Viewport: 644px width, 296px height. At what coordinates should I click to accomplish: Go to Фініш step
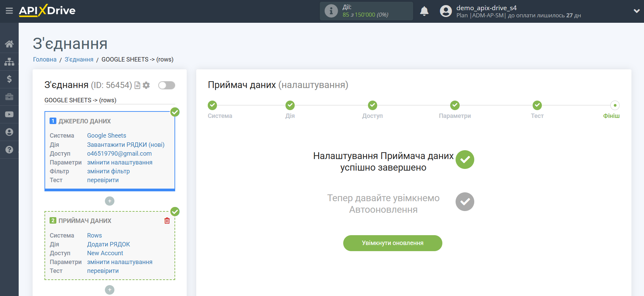click(615, 105)
